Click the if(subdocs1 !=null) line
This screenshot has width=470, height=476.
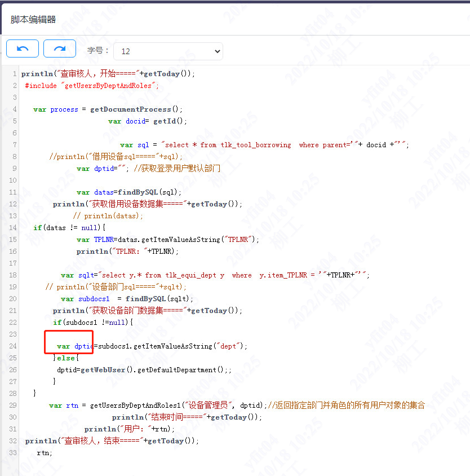point(93,323)
